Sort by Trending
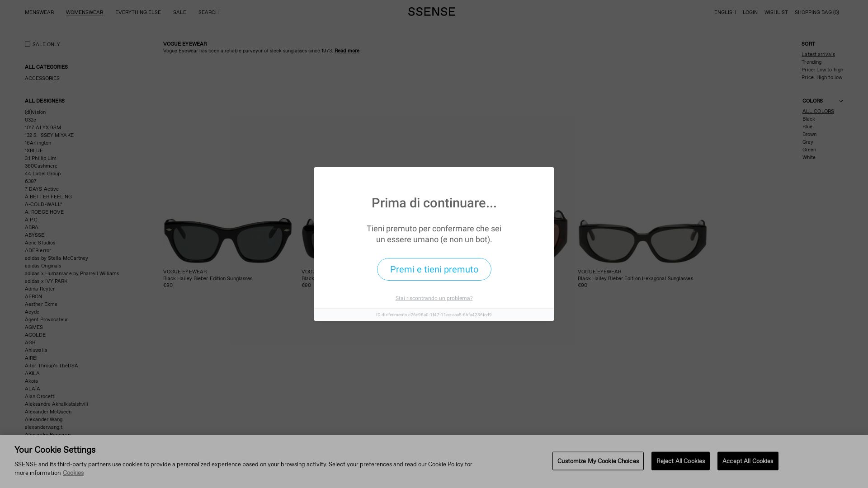The width and height of the screenshot is (868, 488). coord(811,62)
